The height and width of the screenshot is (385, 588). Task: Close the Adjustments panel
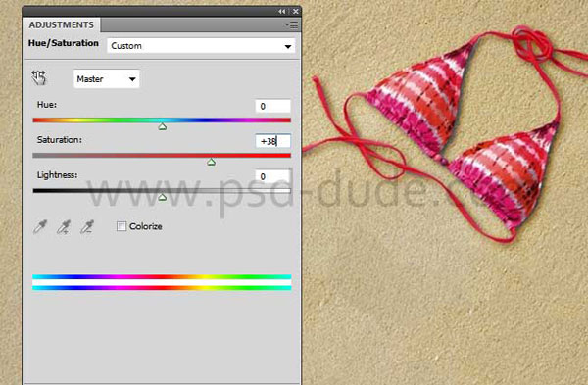tap(296, 11)
